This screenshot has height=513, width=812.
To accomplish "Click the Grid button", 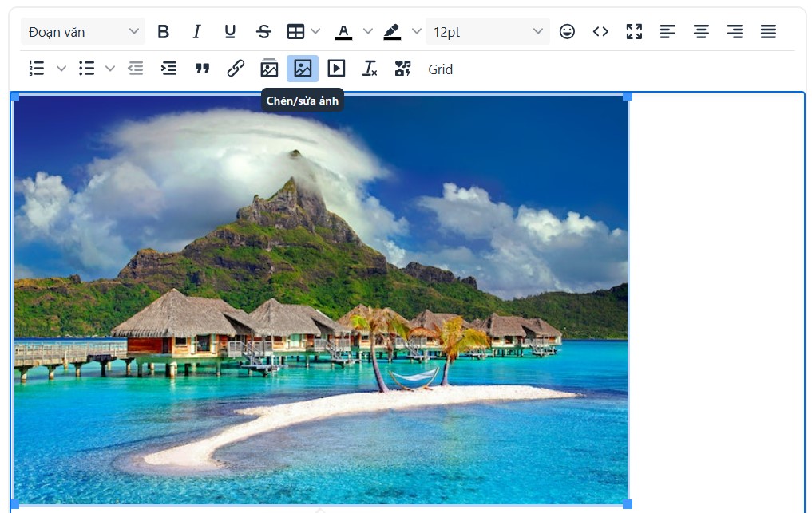I will pyautogui.click(x=440, y=69).
